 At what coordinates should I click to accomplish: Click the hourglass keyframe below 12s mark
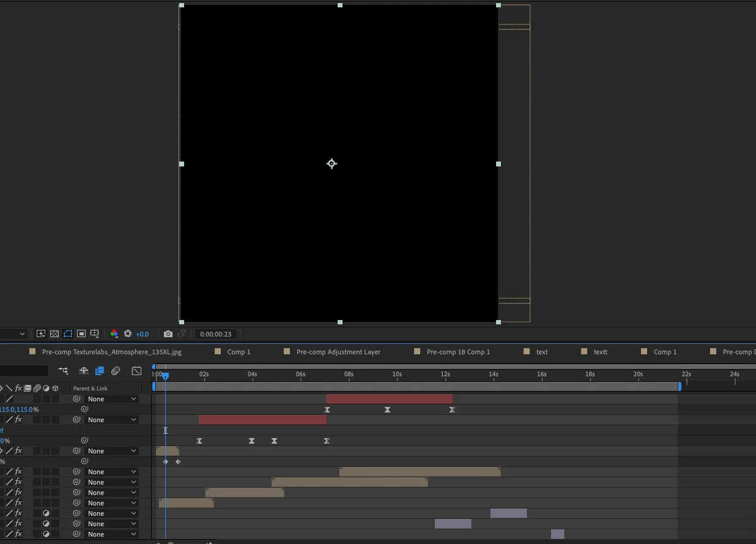pos(452,409)
